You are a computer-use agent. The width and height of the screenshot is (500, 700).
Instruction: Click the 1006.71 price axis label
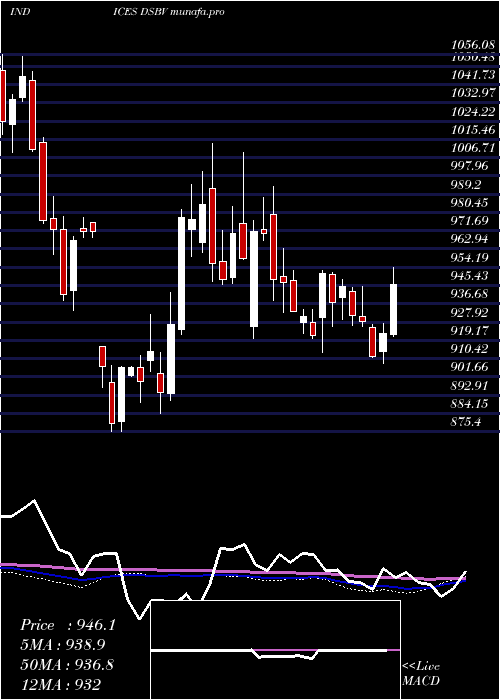click(473, 148)
